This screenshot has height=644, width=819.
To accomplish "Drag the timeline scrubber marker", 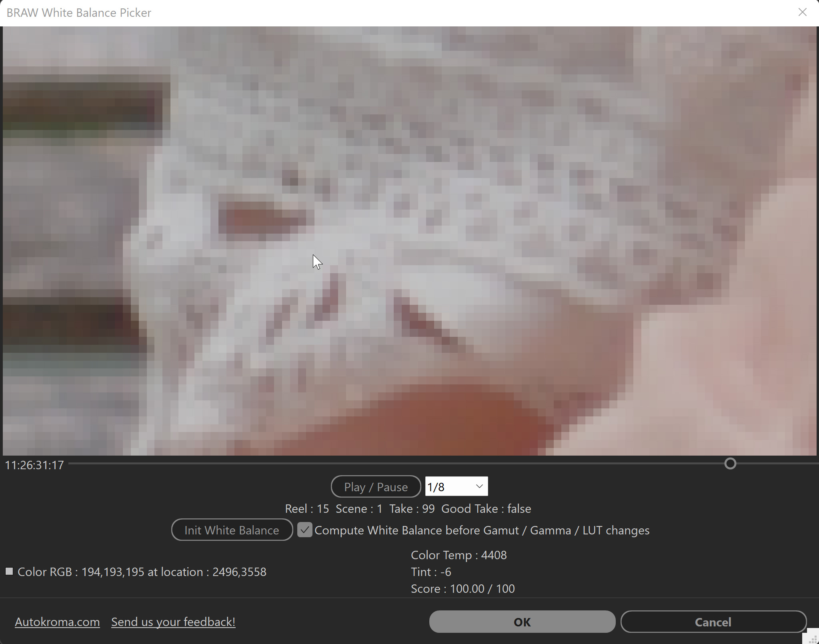I will 731,464.
